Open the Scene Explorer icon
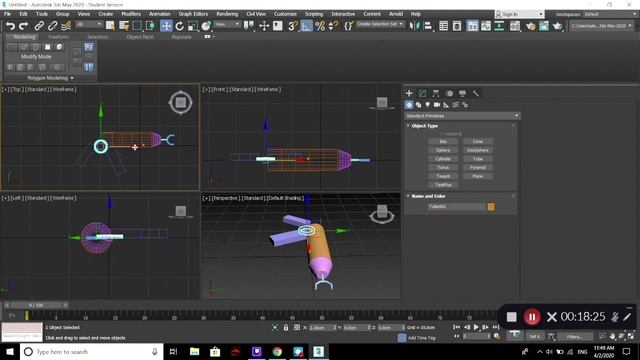 click(x=443, y=26)
